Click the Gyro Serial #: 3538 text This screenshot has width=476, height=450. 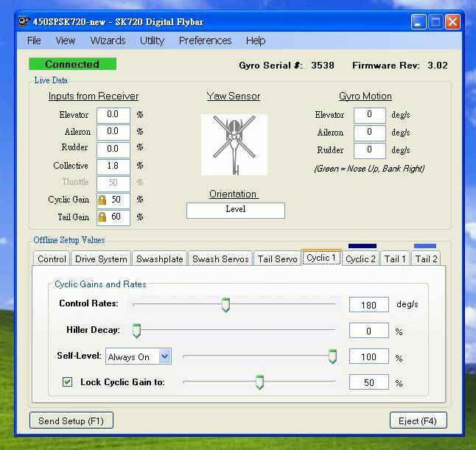click(287, 66)
